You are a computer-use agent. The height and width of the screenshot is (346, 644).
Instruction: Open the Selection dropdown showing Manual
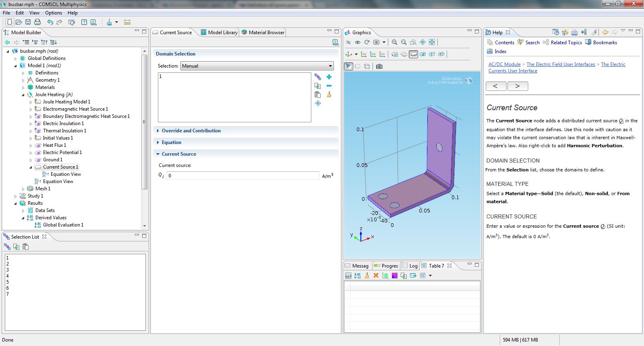click(x=257, y=66)
